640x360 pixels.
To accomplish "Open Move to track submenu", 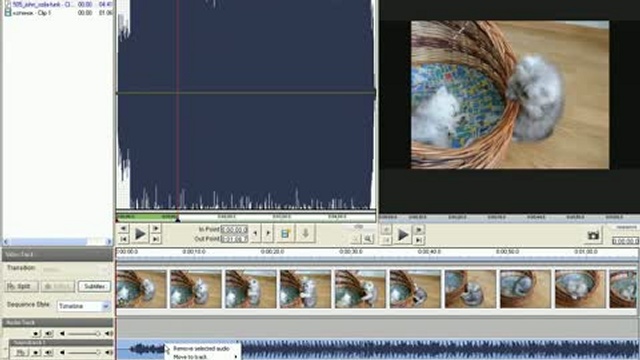I will [202, 357].
